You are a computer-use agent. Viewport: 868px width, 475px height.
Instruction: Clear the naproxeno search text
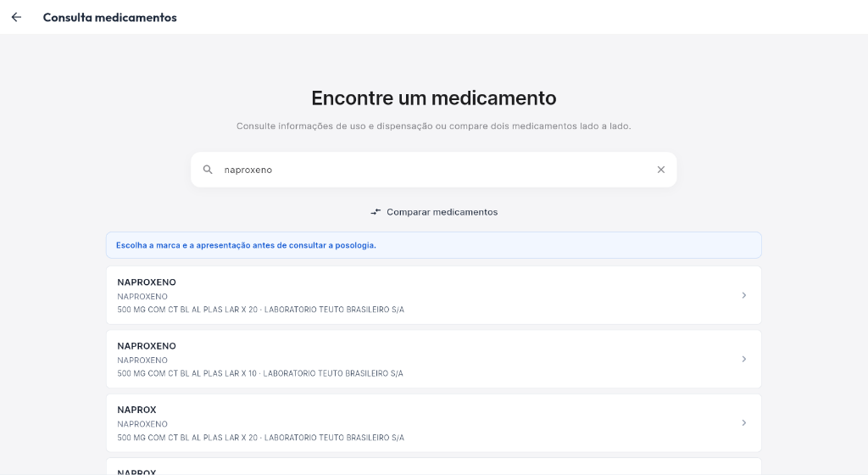pyautogui.click(x=661, y=170)
